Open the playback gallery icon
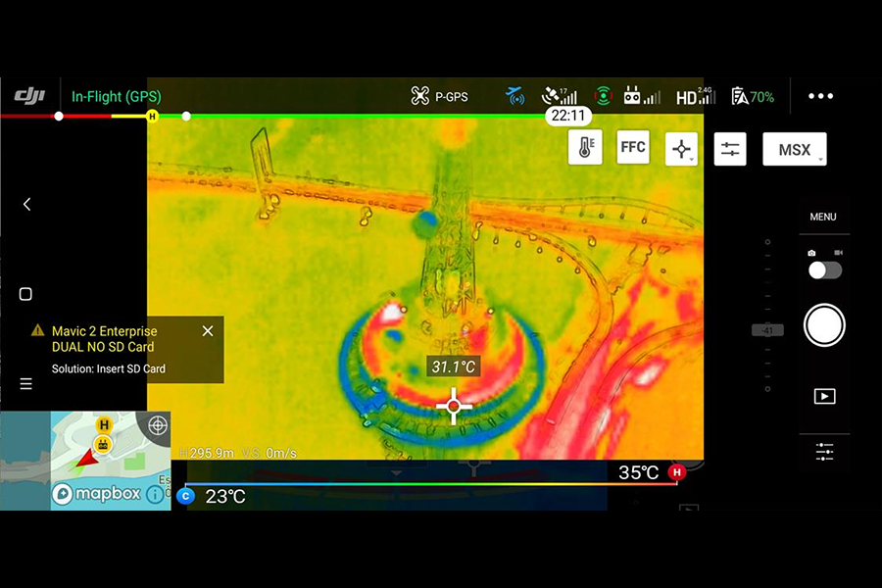 824,396
